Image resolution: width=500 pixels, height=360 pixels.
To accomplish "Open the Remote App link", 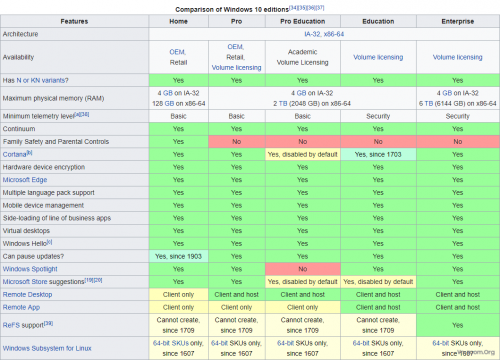I will tap(21, 307).
